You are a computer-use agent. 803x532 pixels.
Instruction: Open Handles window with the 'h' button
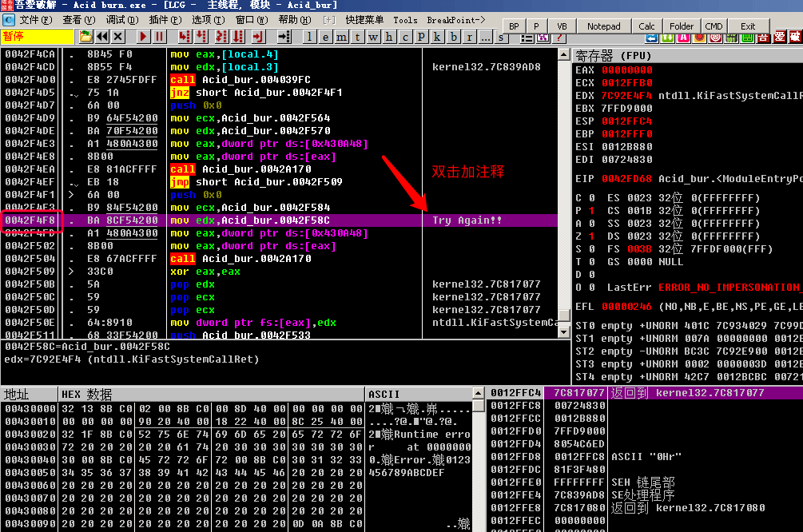(x=389, y=37)
